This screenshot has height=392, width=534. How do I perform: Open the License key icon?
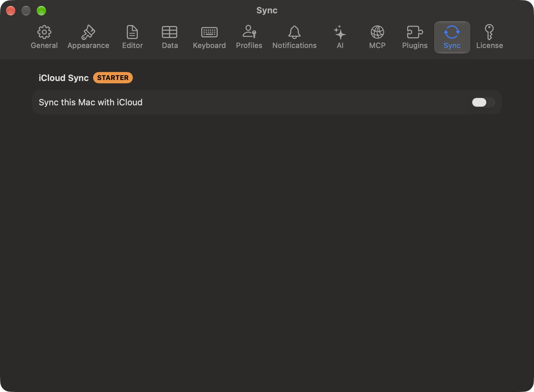pos(489,32)
